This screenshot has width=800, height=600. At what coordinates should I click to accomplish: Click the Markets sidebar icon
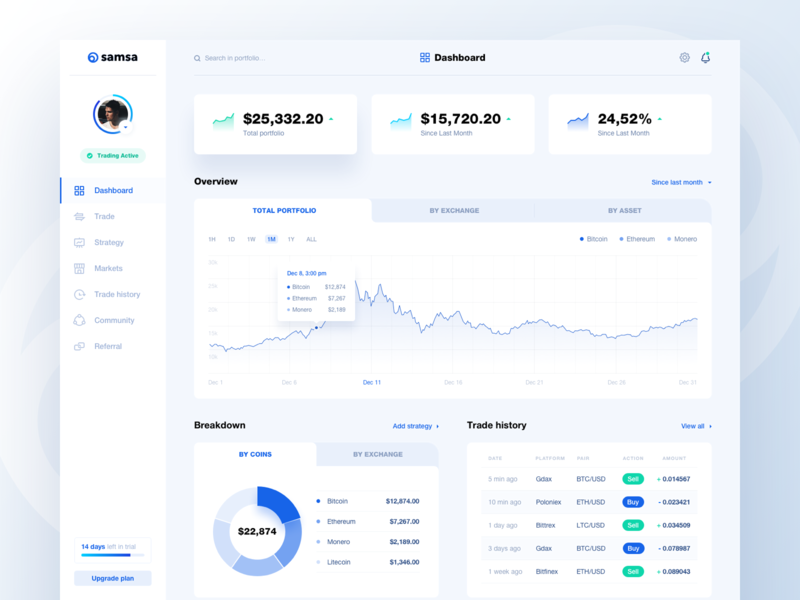(79, 268)
